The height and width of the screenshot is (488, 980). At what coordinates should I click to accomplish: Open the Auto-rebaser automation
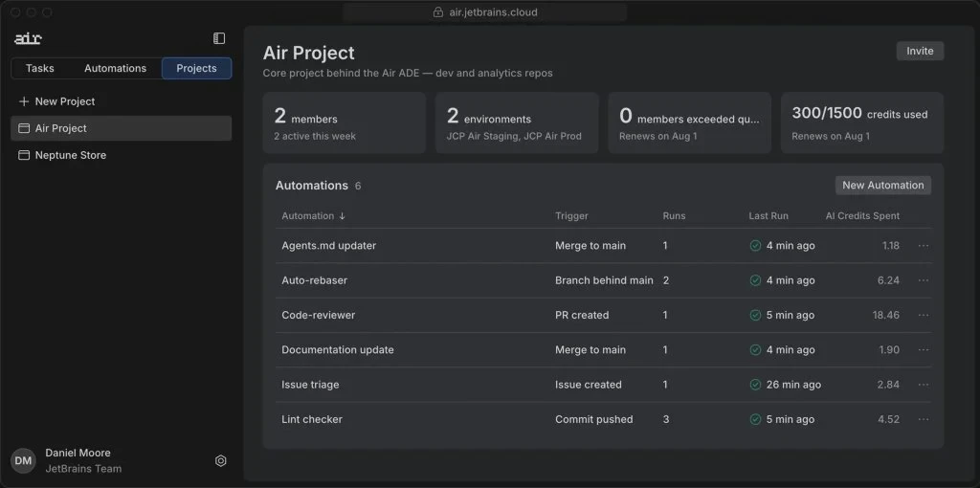coord(314,280)
